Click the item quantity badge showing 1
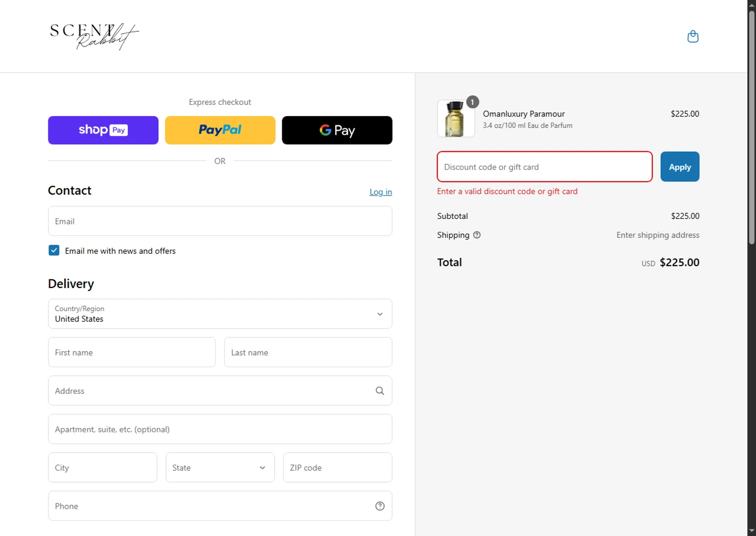Screen dimensions: 756x536 (472, 102)
